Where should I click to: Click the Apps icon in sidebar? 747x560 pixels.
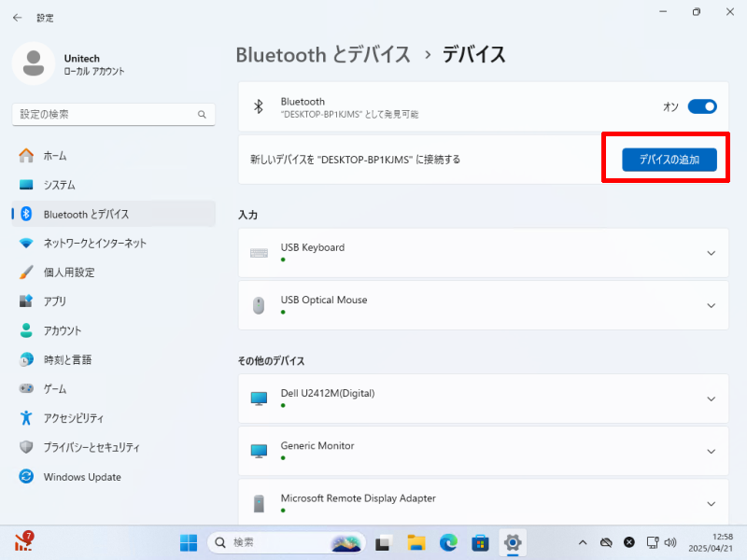[x=26, y=301]
